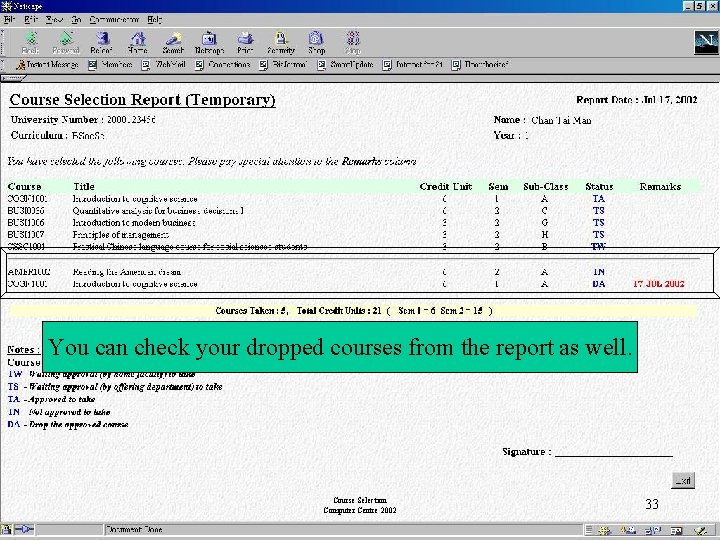The height and width of the screenshot is (540, 720).
Task: Expand the collapsed toolbar tab
Action: tap(12, 78)
